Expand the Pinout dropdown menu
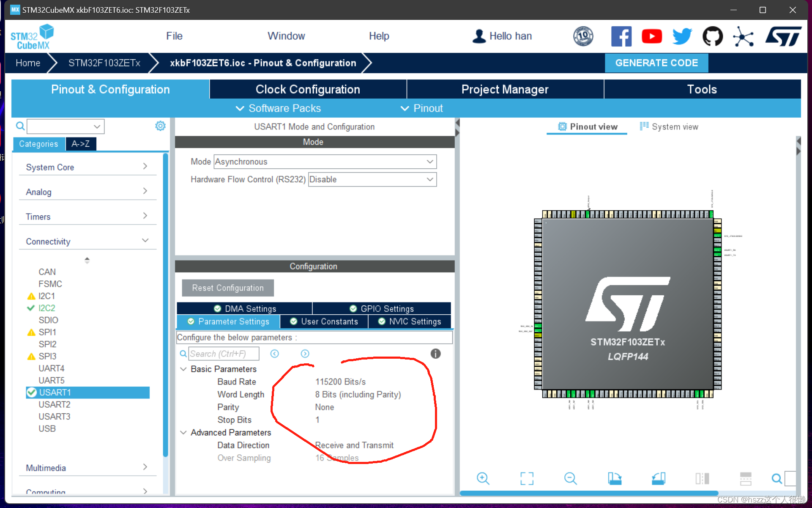 421,108
